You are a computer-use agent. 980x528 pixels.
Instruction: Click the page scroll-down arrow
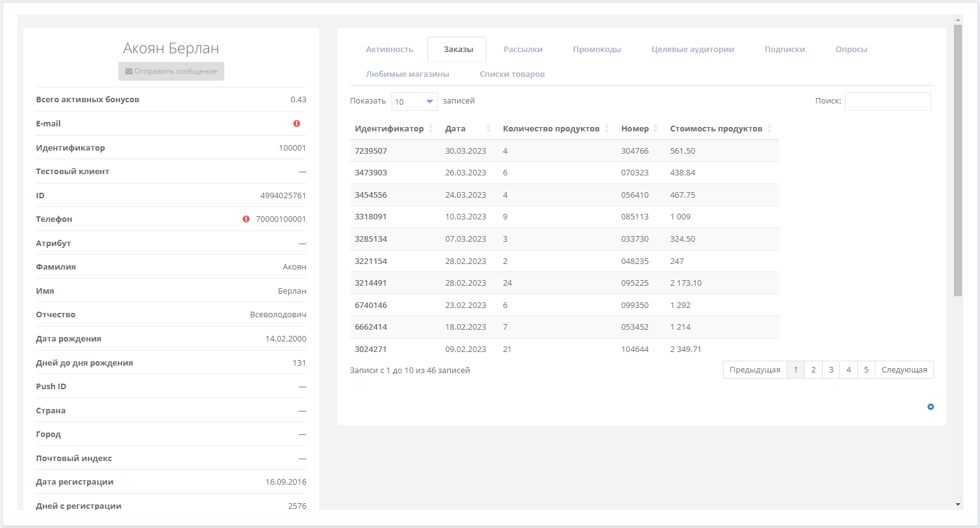(x=958, y=504)
